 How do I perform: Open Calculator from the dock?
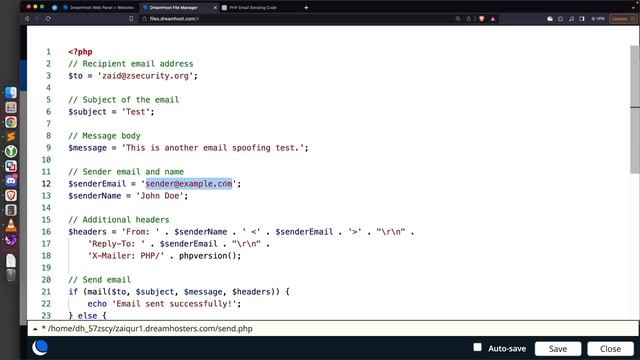pyautogui.click(x=11, y=210)
